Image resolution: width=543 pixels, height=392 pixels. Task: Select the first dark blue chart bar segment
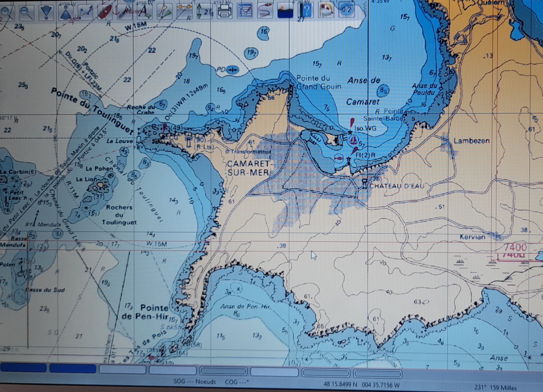[23, 367]
